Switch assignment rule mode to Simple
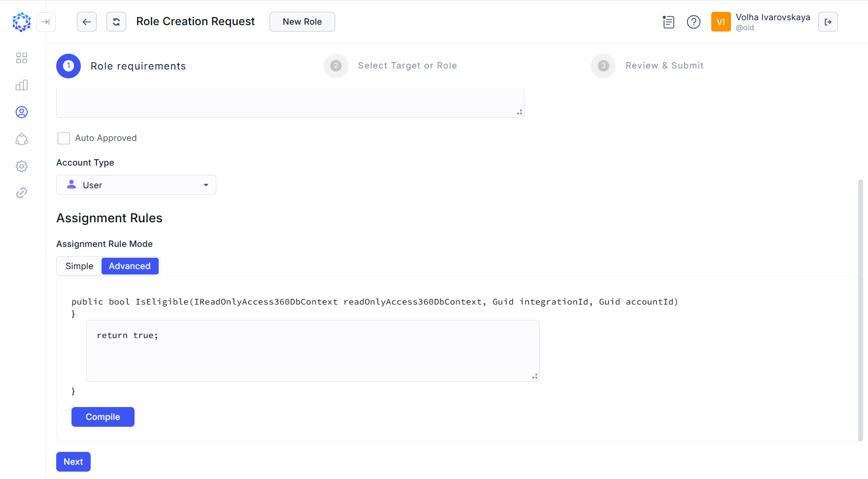This screenshot has height=479, width=868. coord(78,266)
